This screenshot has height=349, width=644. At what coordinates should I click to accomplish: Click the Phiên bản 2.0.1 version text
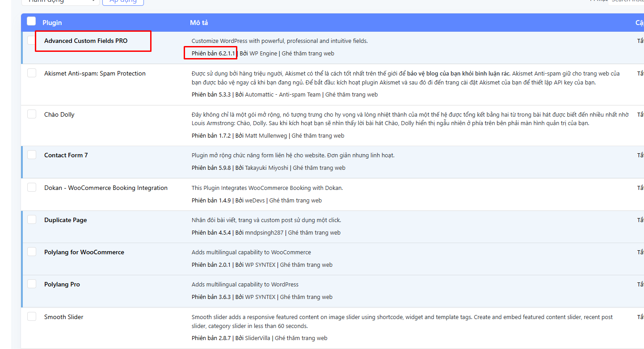point(211,265)
